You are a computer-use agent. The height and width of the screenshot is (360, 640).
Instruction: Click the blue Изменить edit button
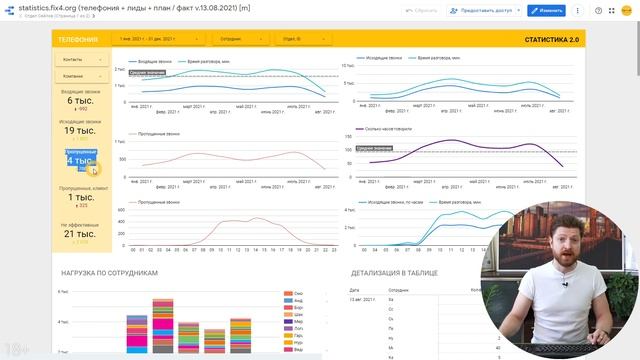[x=546, y=11]
